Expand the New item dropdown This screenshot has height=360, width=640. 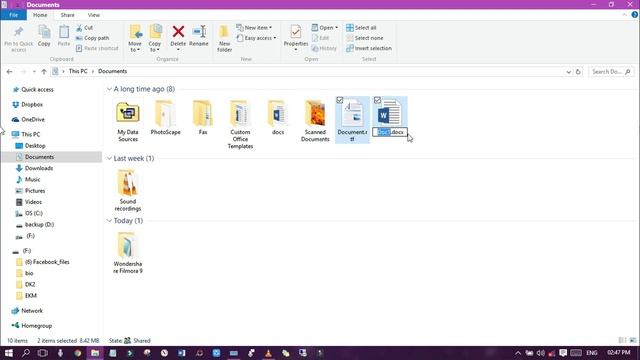[x=254, y=28]
